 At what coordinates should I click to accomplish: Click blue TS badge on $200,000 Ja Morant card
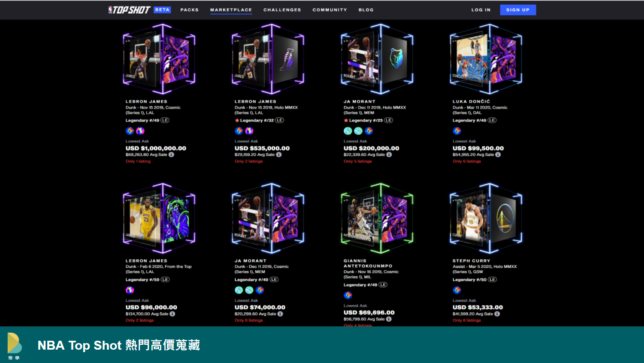click(369, 131)
